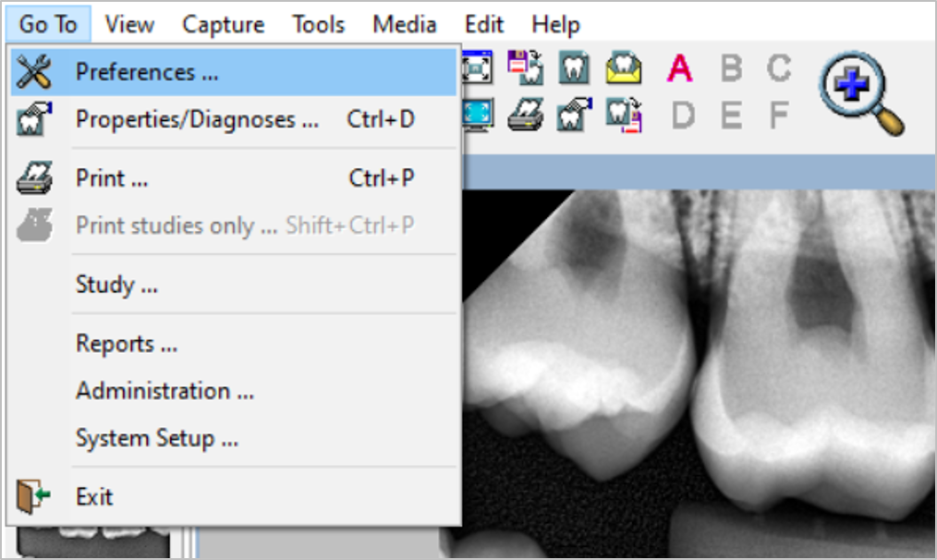The image size is (937, 560).
Task: Click the fit-to-window icon in top toolbar row
Action: [478, 68]
